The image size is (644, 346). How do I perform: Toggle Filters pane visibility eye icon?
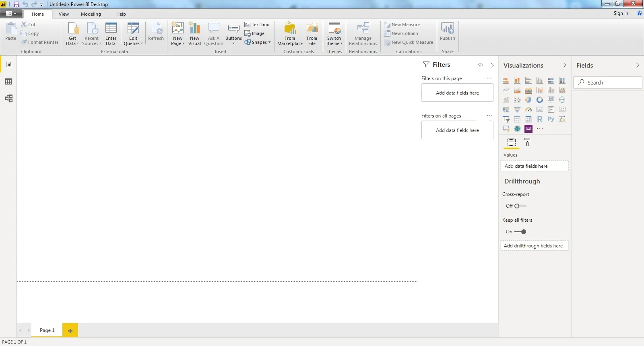point(480,65)
